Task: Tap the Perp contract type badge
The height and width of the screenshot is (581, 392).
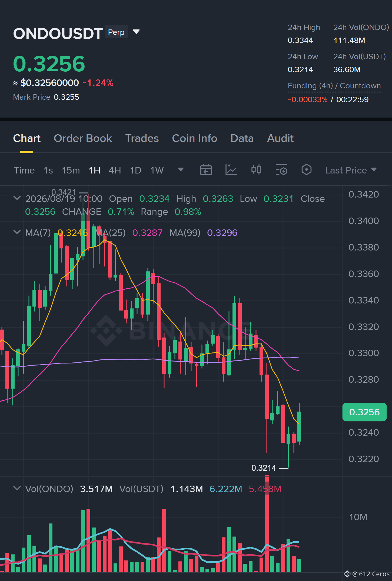Action: coord(116,32)
